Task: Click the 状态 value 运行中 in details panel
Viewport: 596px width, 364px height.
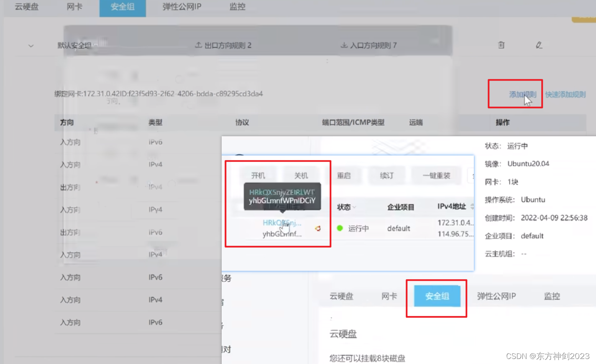Action: pyautogui.click(x=517, y=146)
